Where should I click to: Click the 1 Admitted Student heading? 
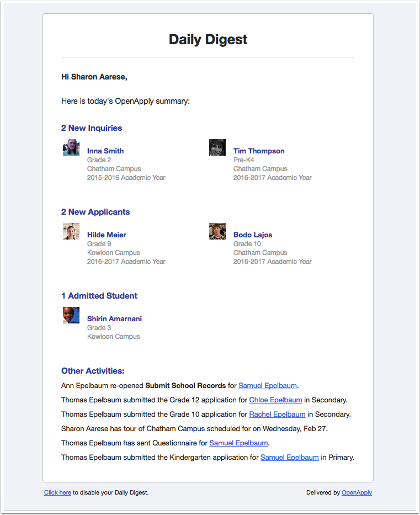(x=99, y=296)
